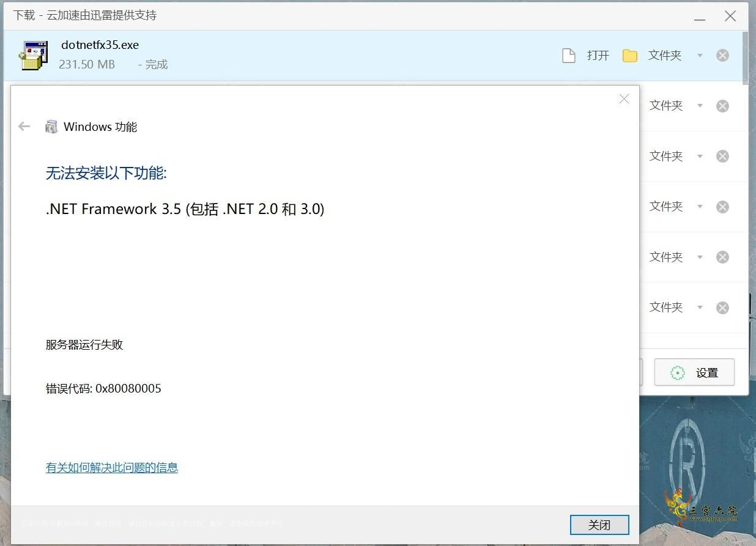Select the dotnetfx35.exe file name

point(100,45)
